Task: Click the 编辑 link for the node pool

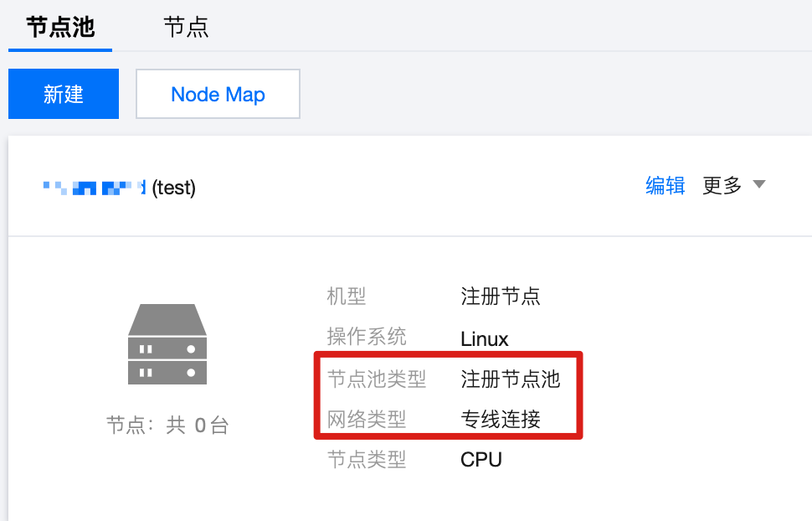Action: (666, 185)
